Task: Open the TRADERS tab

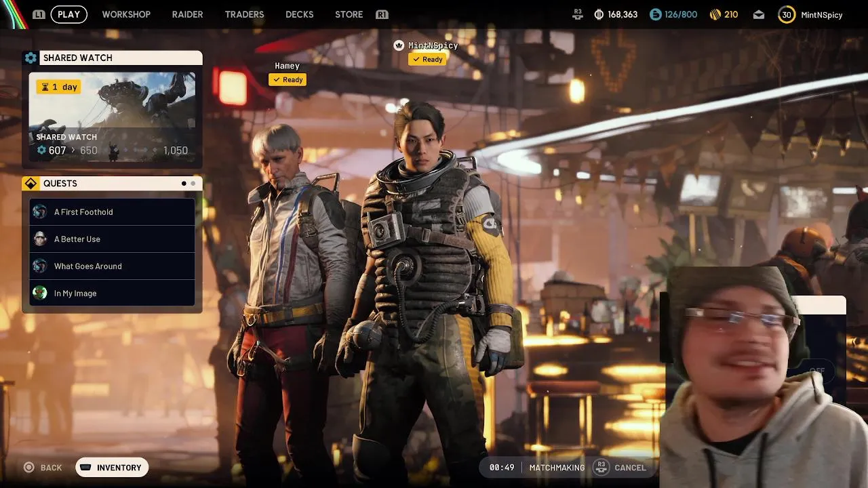Action: coord(244,14)
